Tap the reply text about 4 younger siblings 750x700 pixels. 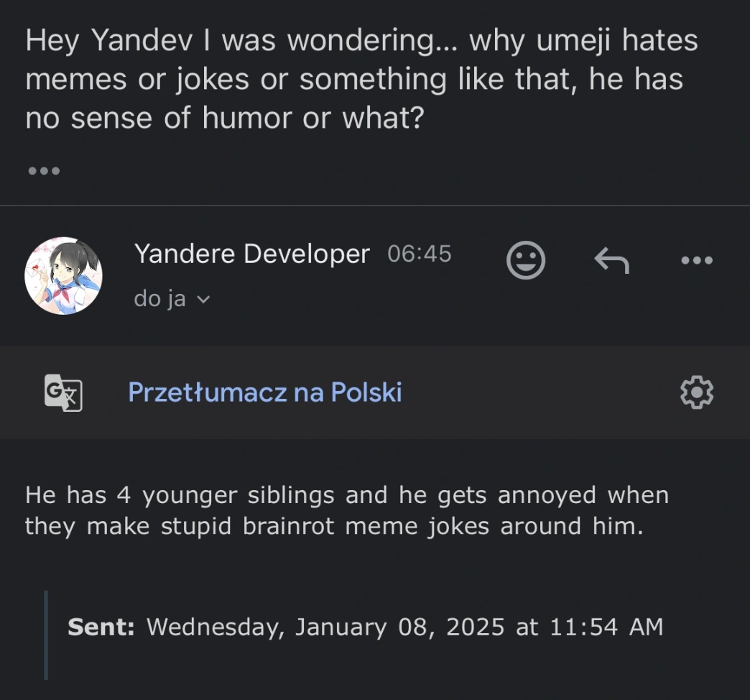click(346, 510)
